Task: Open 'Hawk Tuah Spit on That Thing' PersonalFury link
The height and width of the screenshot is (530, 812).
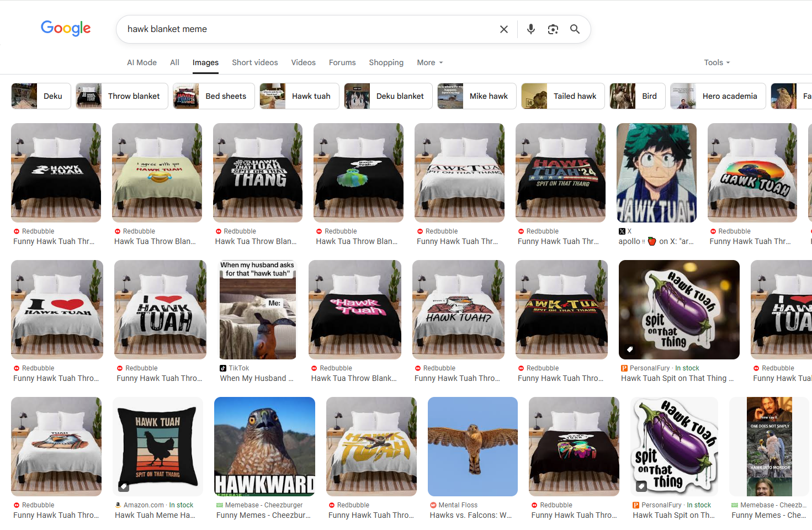Action: (677, 378)
